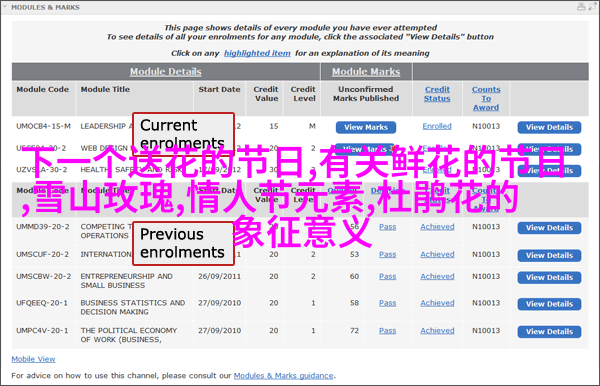600x386 pixels.
Task: View details for UMMD39-20-2 module
Action: (549, 228)
